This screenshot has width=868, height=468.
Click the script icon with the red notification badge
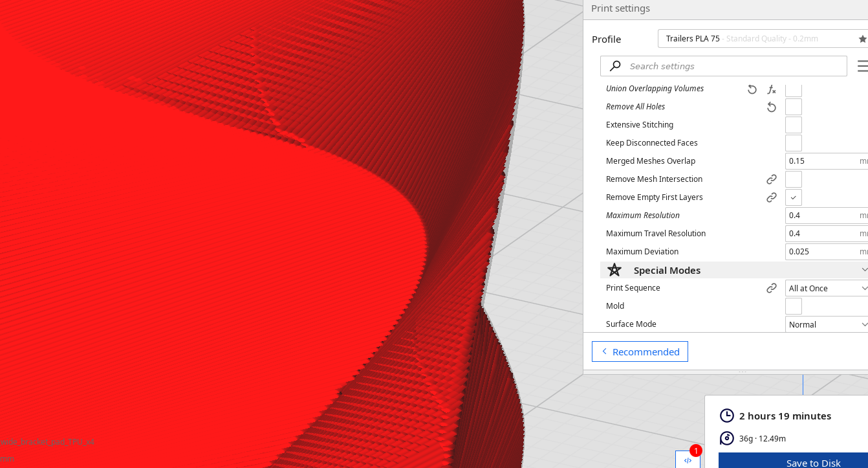(688, 459)
